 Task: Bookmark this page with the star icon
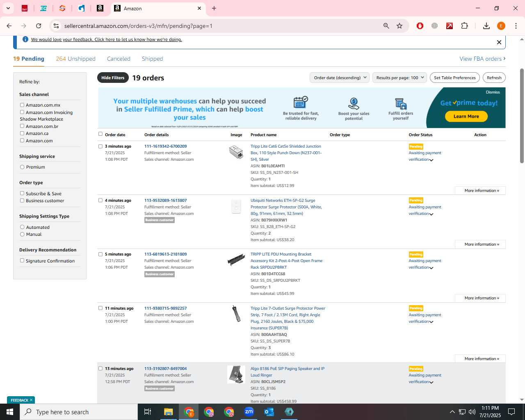tap(399, 26)
